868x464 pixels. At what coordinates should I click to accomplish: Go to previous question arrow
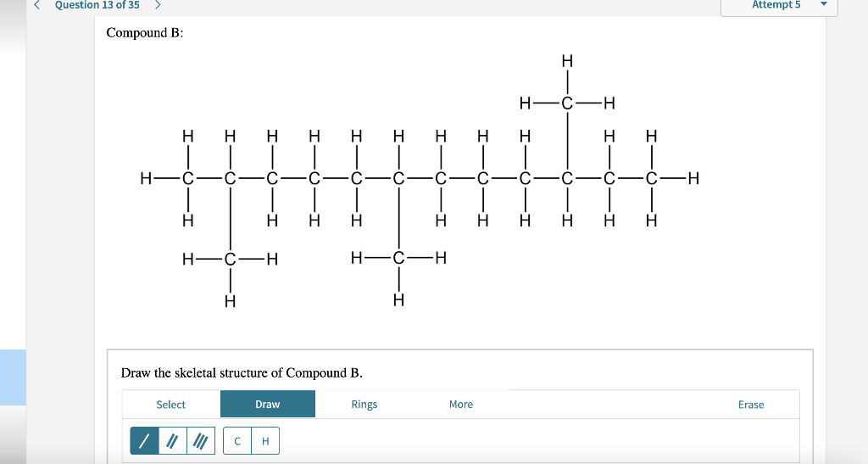click(37, 5)
